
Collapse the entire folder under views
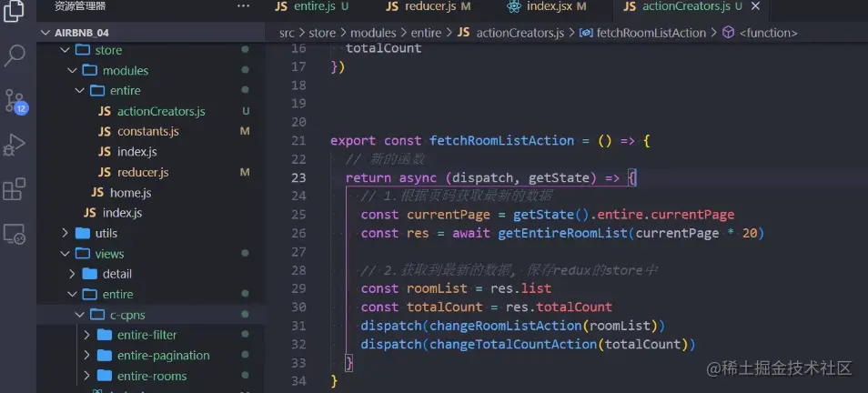(x=72, y=294)
